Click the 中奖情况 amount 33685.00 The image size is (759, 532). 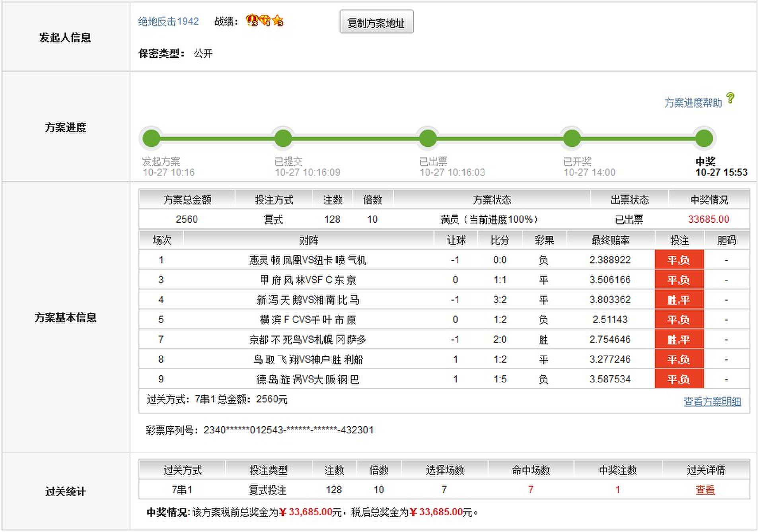pyautogui.click(x=708, y=219)
